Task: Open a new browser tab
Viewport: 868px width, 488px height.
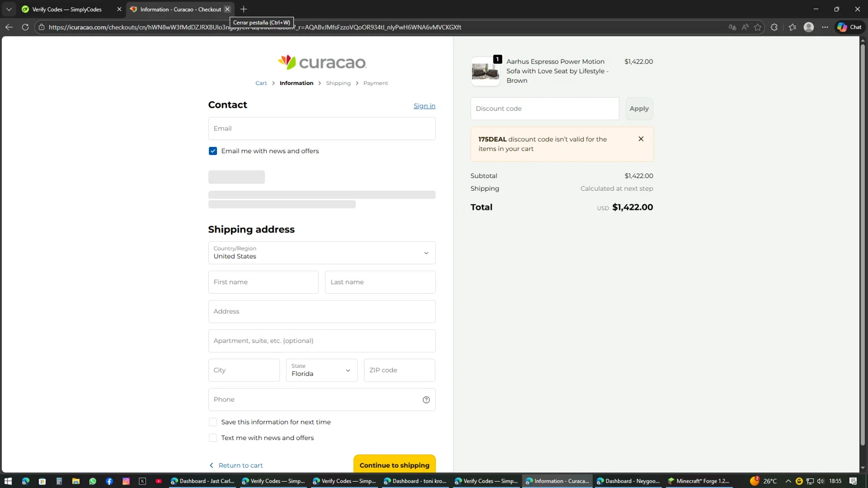Action: point(244,9)
